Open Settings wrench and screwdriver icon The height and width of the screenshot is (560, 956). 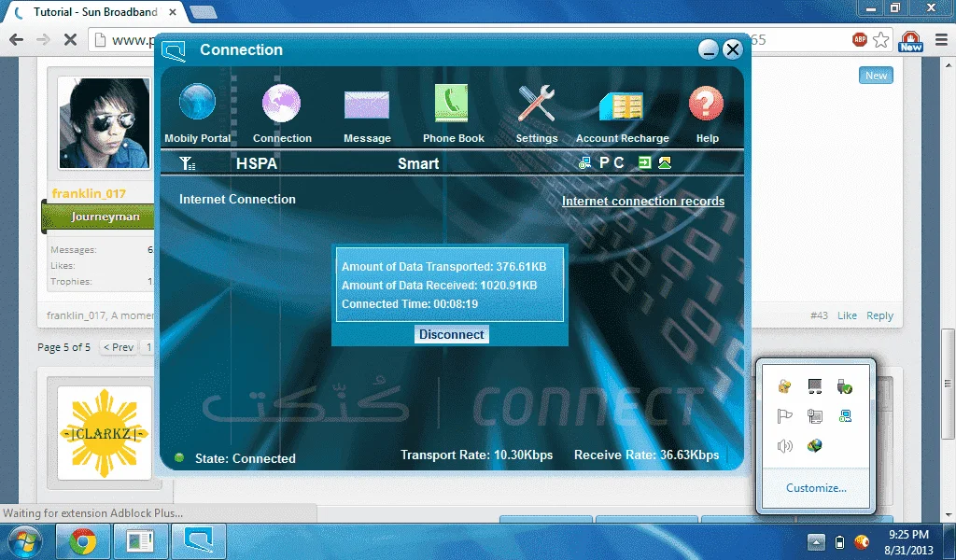pyautogui.click(x=536, y=103)
